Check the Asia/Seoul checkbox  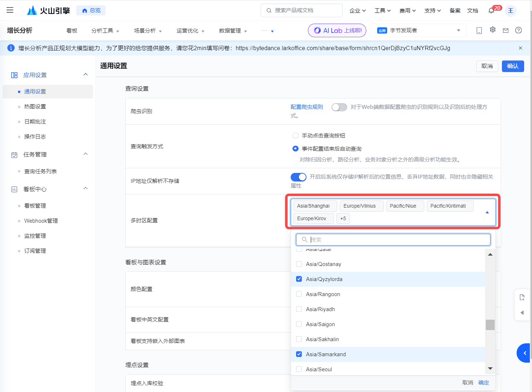299,369
